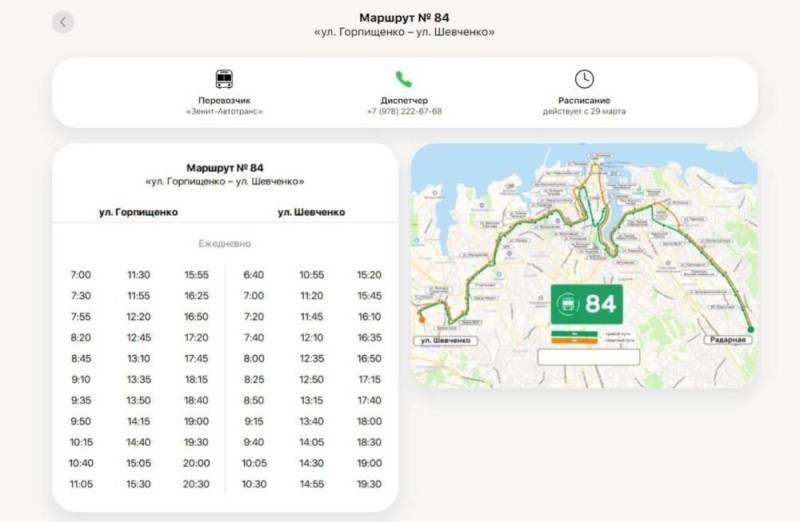800x522 pixels.
Task: Click the Ежедневно schedule label
Action: click(224, 243)
